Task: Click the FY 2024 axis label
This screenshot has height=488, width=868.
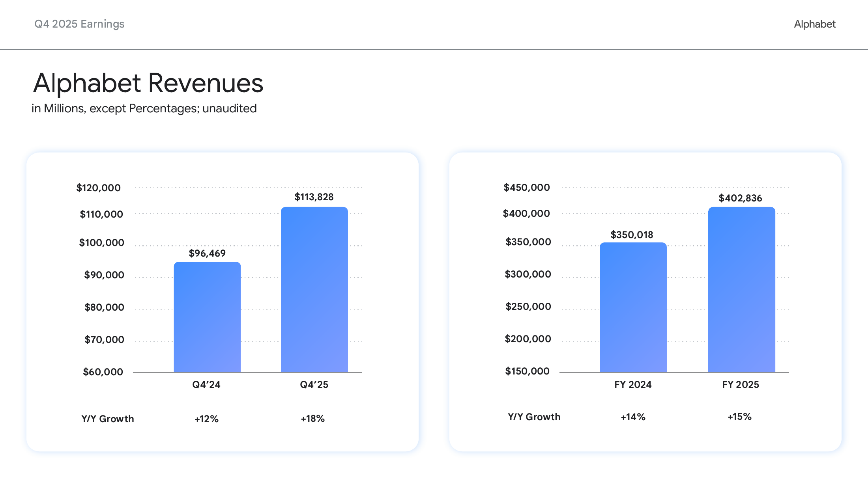Action: click(x=633, y=384)
